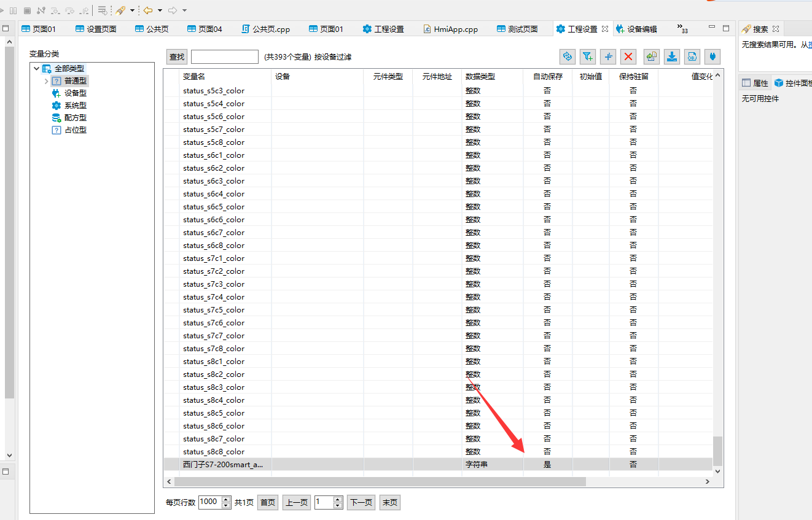Click the download import icon above table
This screenshot has width=812, height=520.
[672, 56]
